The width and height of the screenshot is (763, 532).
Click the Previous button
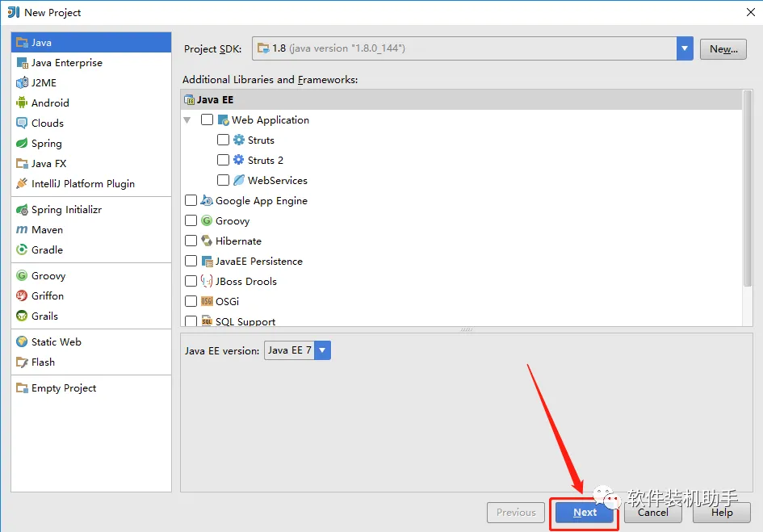point(516,513)
